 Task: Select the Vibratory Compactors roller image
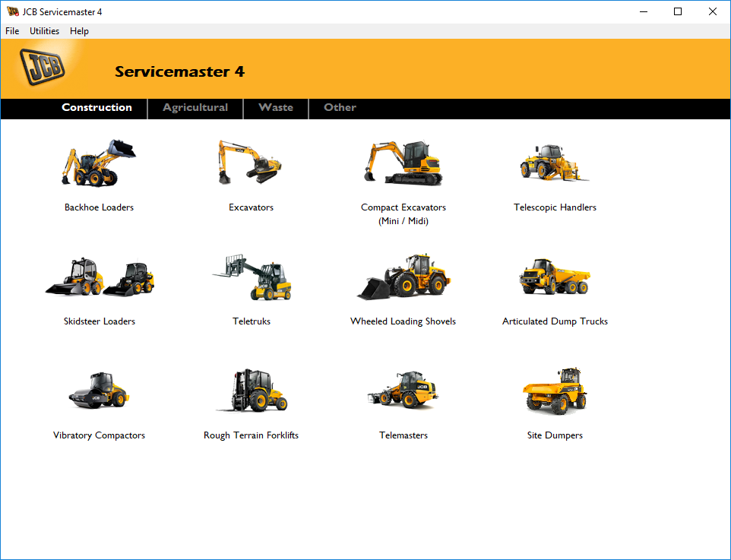click(99, 391)
